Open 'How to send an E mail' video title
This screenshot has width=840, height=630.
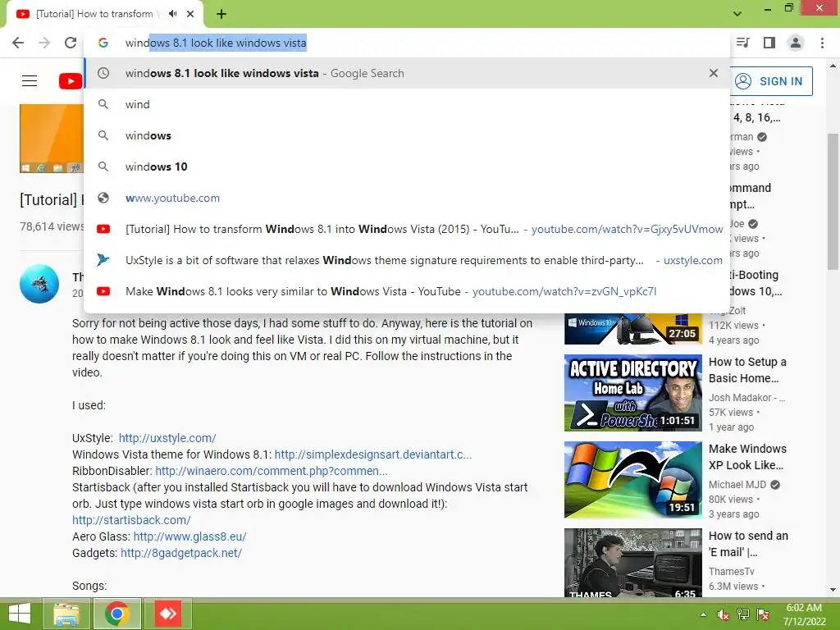tap(748, 544)
